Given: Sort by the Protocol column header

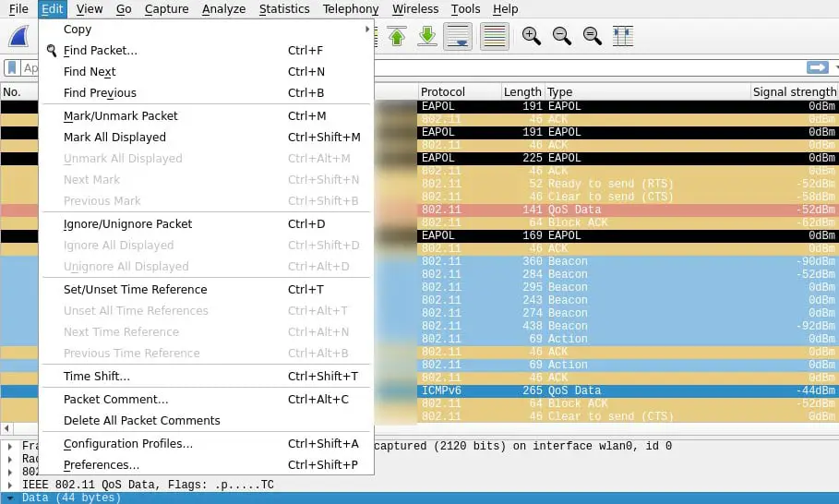Looking at the screenshot, I should [459, 92].
